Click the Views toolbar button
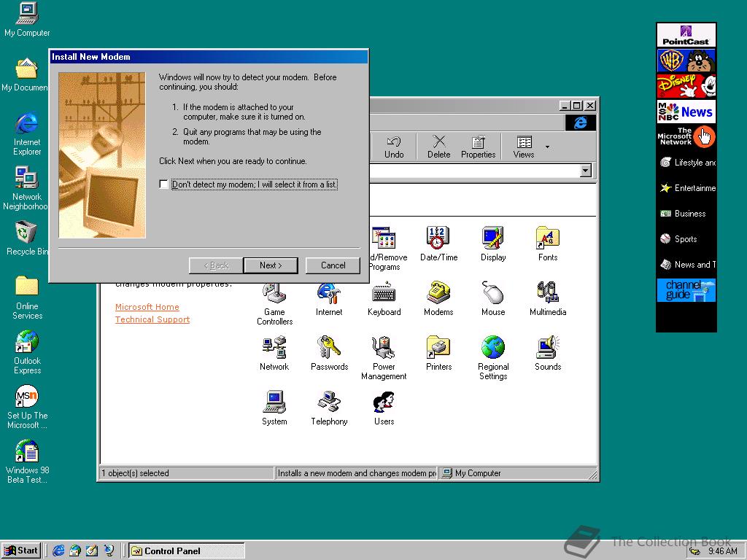Viewport: 747px width, 560px height. click(524, 147)
